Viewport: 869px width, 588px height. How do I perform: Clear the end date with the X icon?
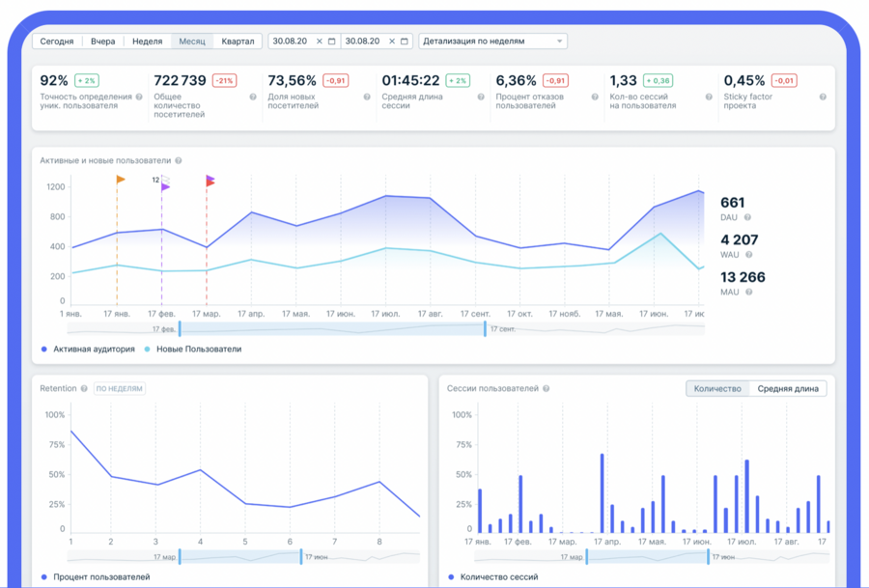pos(392,42)
